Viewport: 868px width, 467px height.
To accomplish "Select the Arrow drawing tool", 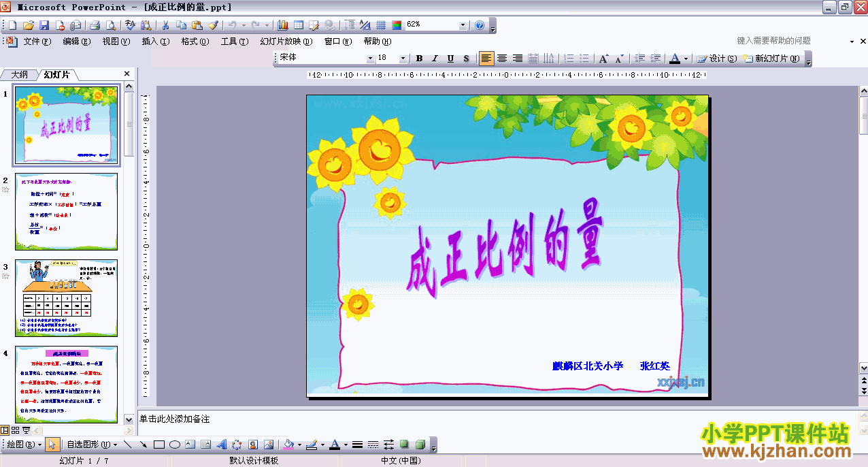I will (x=144, y=445).
